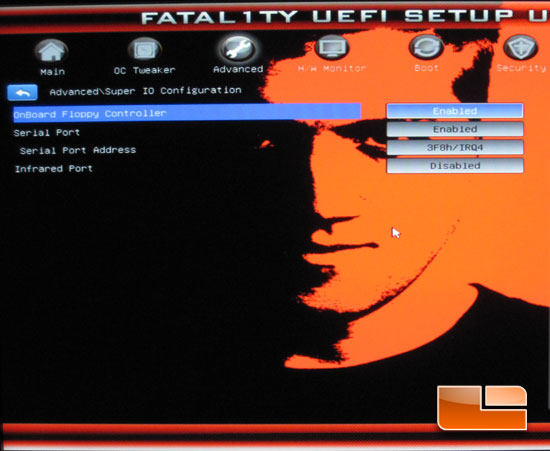Go back with the blue arrow button
The height and width of the screenshot is (451, 550).
click(x=22, y=93)
